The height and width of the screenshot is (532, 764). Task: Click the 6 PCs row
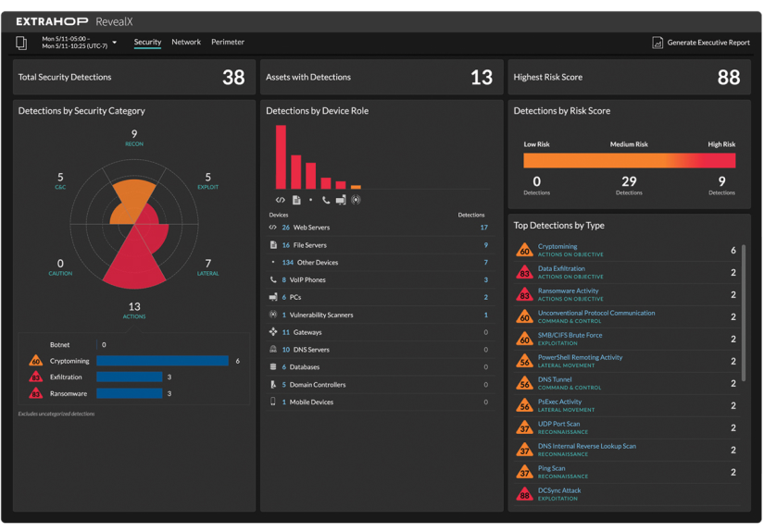pos(380,297)
